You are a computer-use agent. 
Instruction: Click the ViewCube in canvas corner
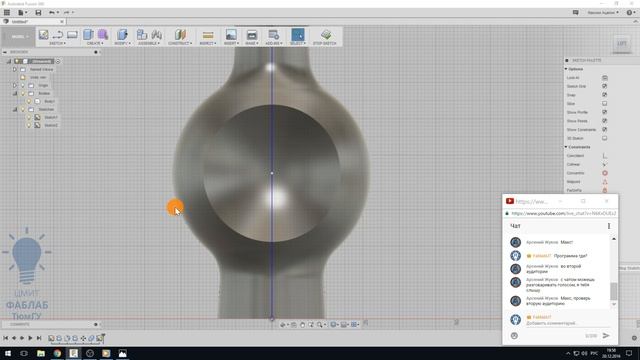622,44
